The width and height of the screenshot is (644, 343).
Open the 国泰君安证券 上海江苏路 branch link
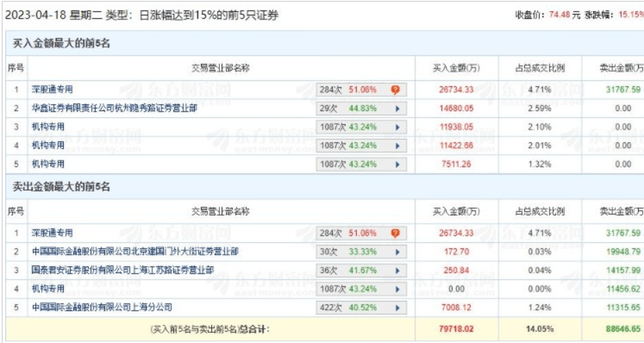pyautogui.click(x=123, y=271)
